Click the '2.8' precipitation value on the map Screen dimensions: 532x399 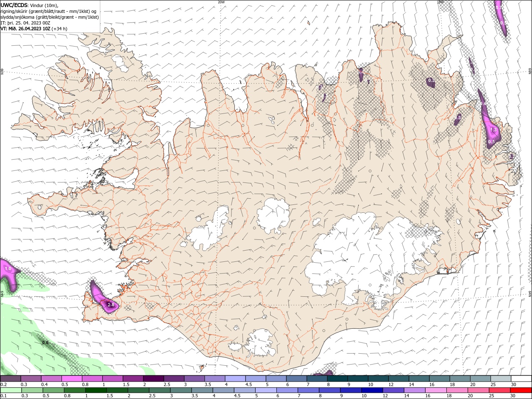pyautogui.click(x=111, y=305)
